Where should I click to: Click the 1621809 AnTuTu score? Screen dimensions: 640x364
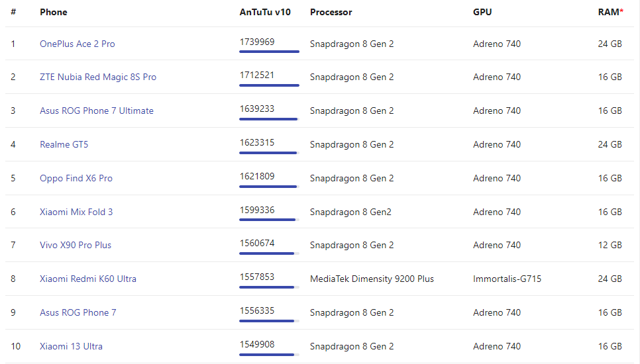point(257,176)
